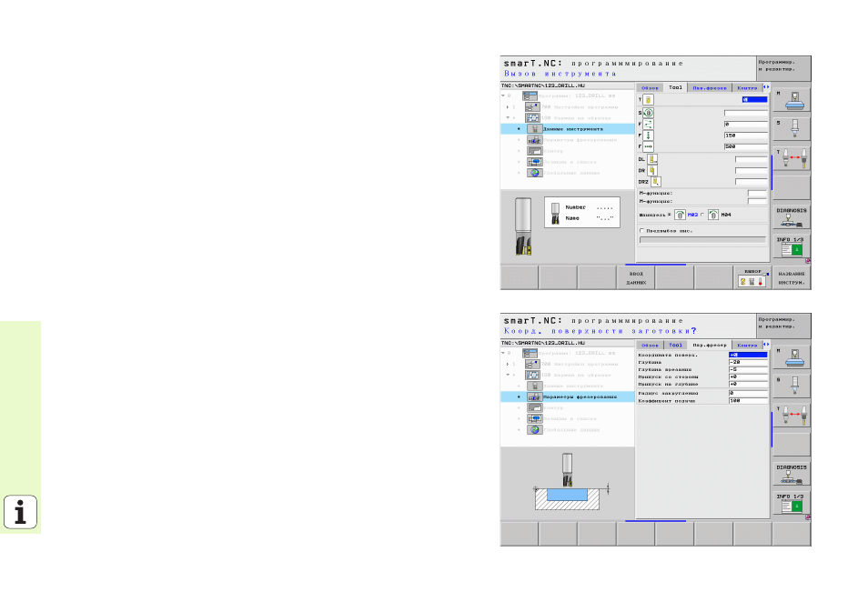Open milling parameters tab in tool call screen
The image size is (868, 612).
pyautogui.click(x=710, y=88)
